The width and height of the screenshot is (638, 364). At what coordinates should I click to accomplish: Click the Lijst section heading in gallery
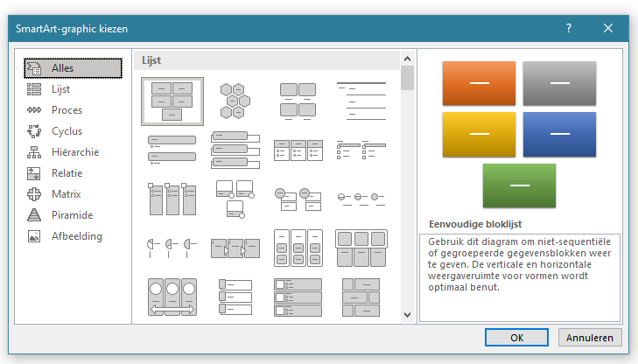[151, 60]
